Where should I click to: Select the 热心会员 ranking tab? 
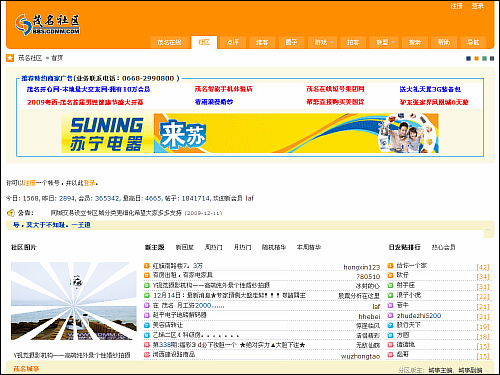(x=443, y=247)
